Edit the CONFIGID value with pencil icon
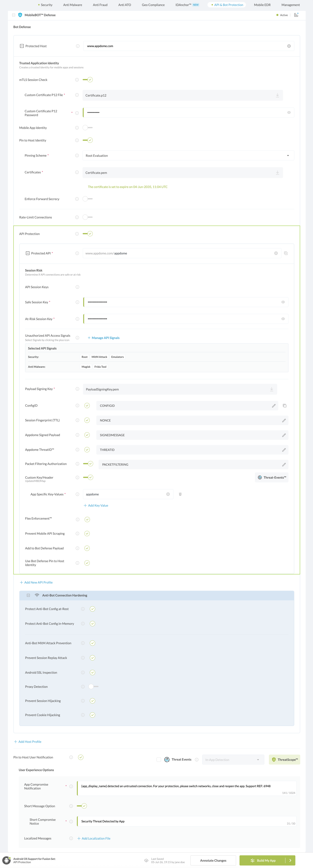Screen dimensions: 313x868 [274, 406]
